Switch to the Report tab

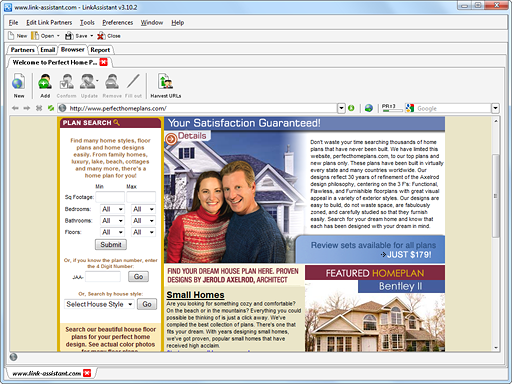100,50
